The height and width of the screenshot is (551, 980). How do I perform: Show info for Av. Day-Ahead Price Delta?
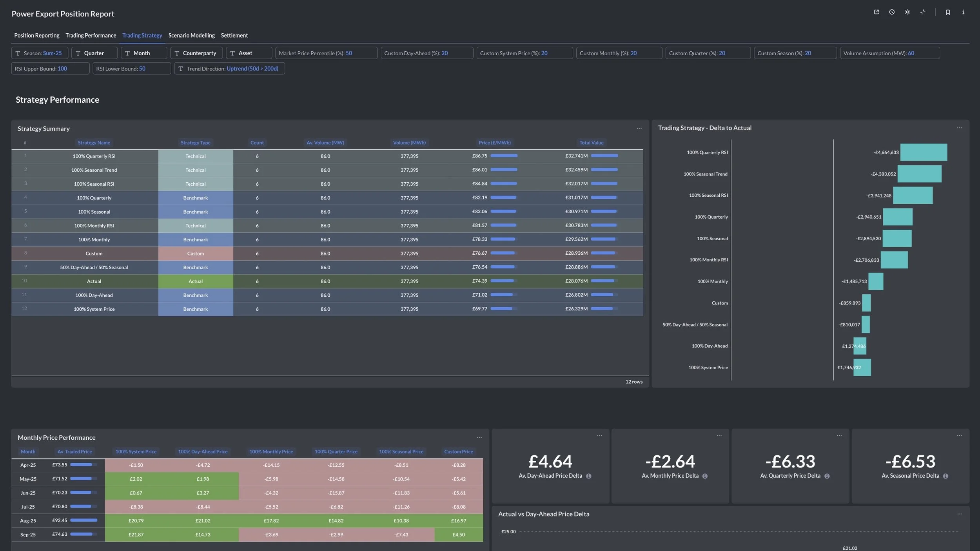(588, 476)
